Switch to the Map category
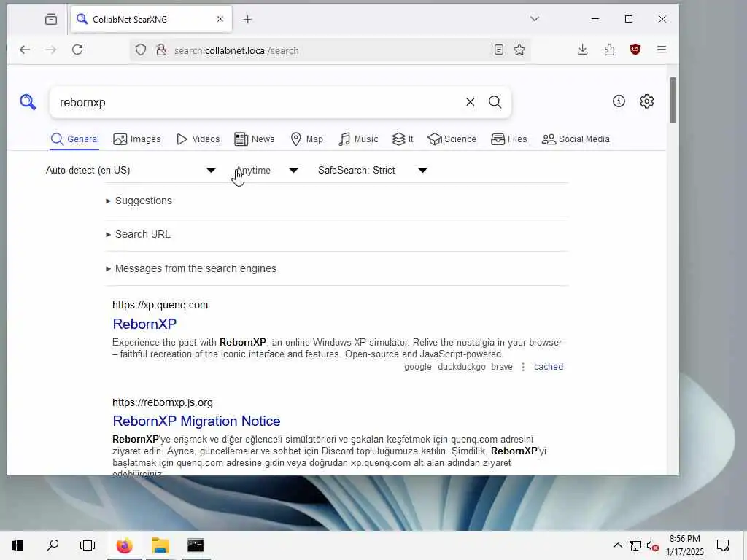Viewport: 747px width, 560px height. point(306,139)
